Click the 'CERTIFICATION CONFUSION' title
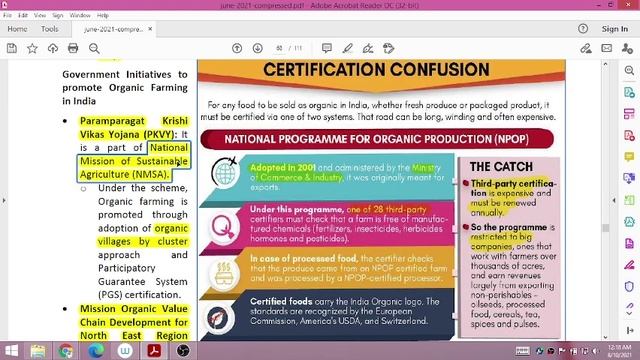This screenshot has width=640, height=360. point(376,70)
